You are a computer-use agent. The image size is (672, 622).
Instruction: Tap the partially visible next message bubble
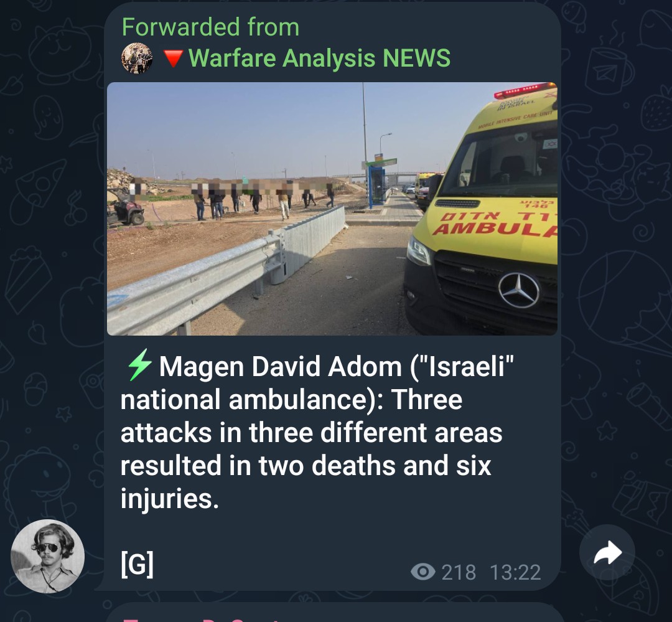click(x=334, y=613)
